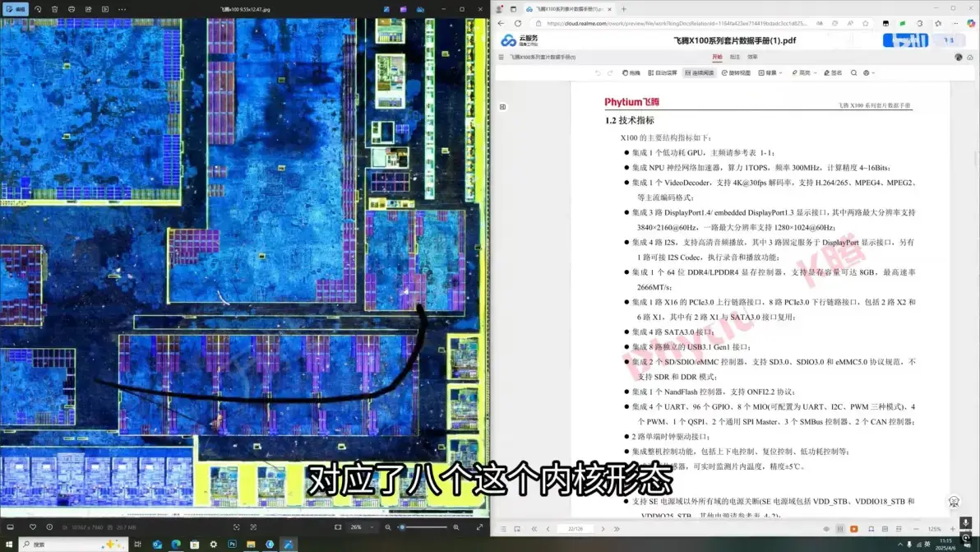Screen dimensions: 980x552
Task: Search the PDF with magnifier icon
Action: point(853,73)
